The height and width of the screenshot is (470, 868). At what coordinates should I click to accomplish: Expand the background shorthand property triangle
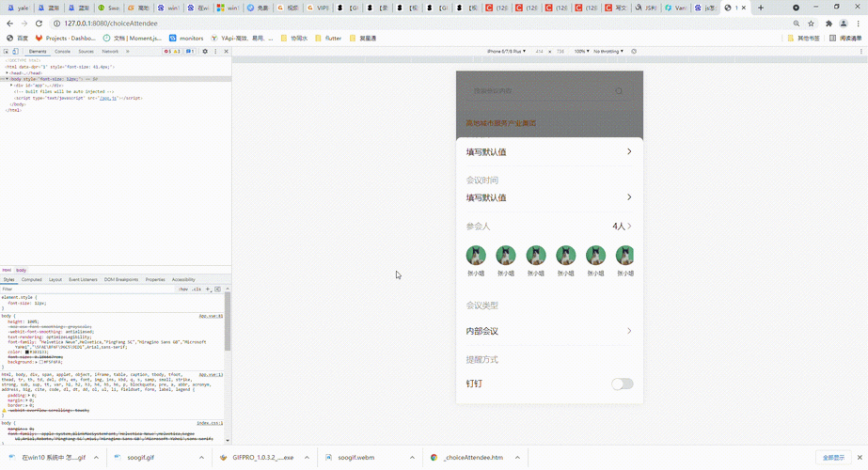pos(37,362)
